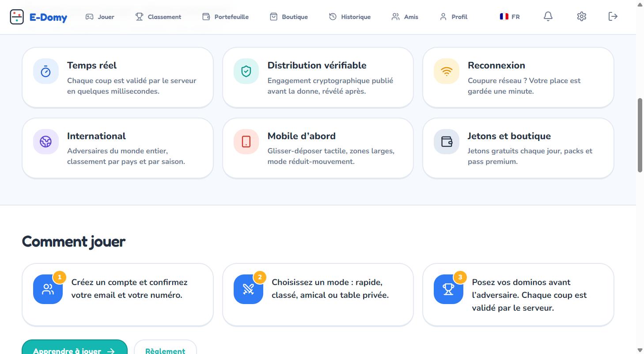Click the shield icon for Distribution vérifiable
Image resolution: width=644 pixels, height=354 pixels.
[246, 71]
